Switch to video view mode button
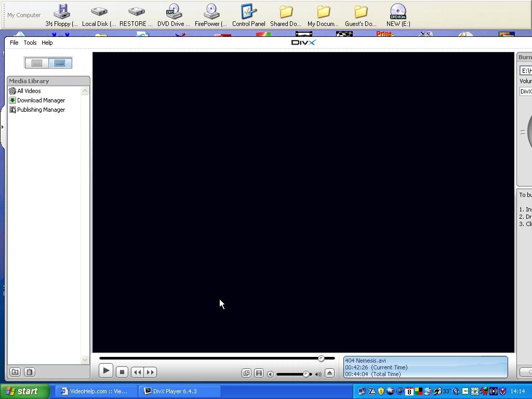This screenshot has width=532, height=399. (x=60, y=63)
